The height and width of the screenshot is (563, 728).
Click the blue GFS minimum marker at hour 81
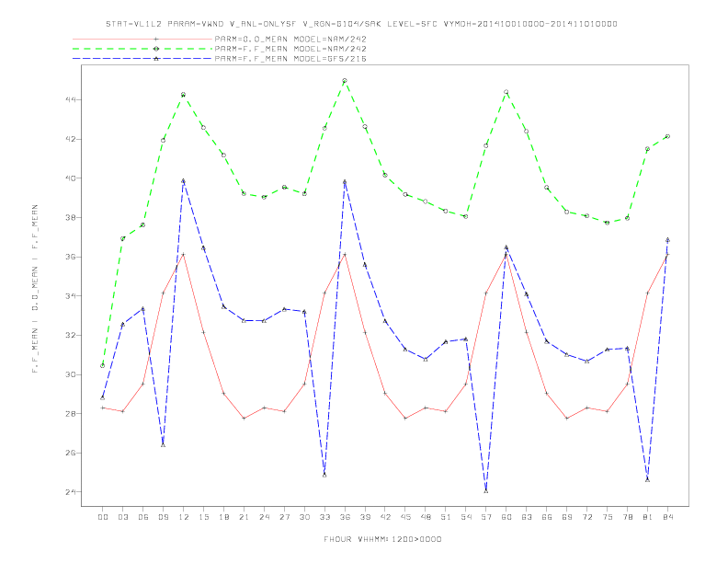coord(648,480)
